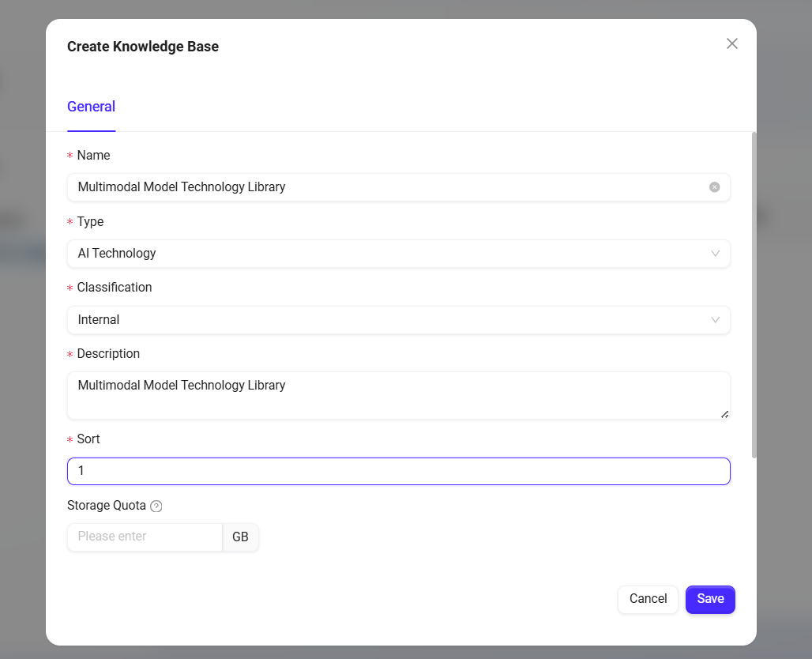Clear the Name field using the clear icon

714,187
